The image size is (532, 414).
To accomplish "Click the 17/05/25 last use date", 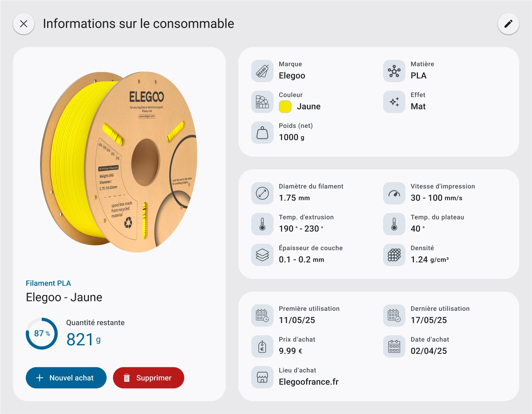I will (429, 320).
